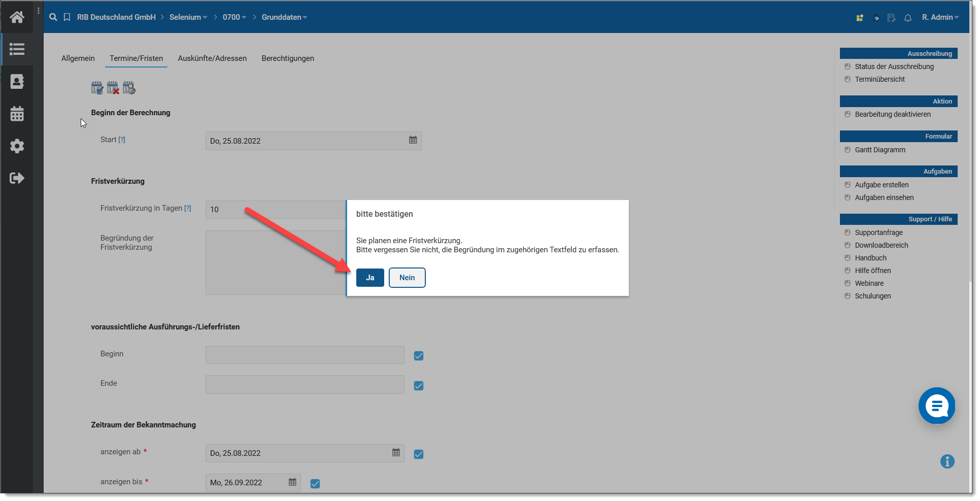
Task: Toggle the checkbox beside anzeigen ab
Action: pos(419,454)
